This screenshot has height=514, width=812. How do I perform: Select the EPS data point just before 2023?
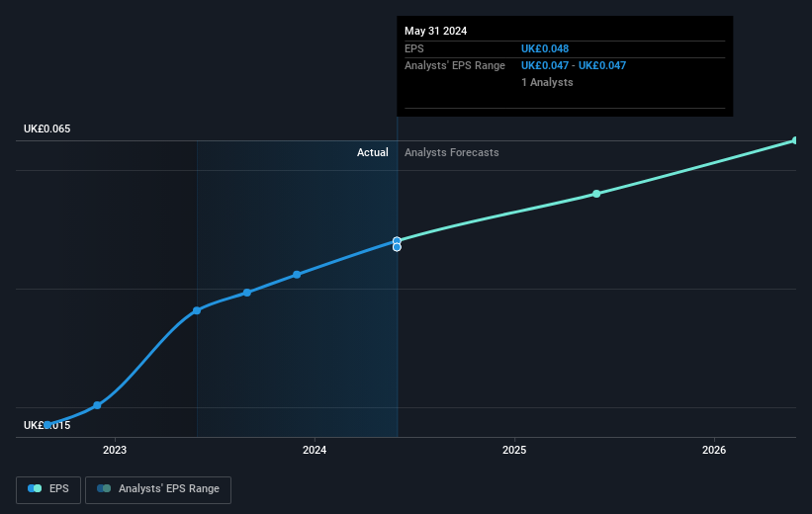pyautogui.click(x=97, y=405)
